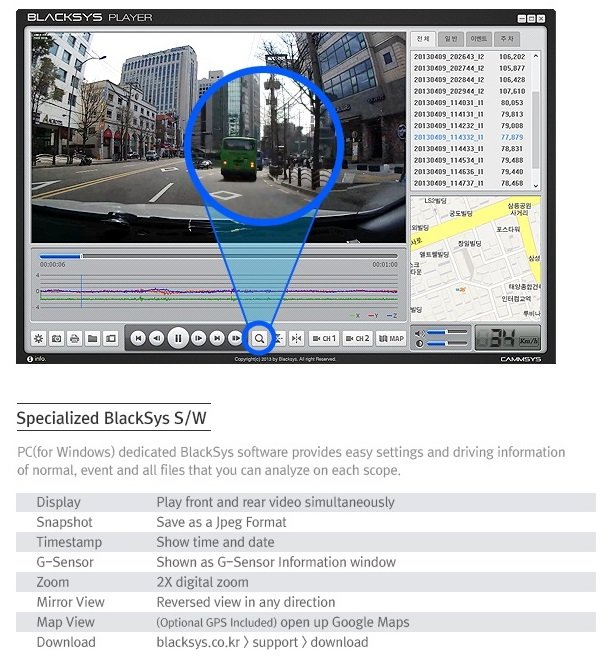The width and height of the screenshot is (607, 658).
Task: Skip to the next file button
Action: [x=217, y=338]
